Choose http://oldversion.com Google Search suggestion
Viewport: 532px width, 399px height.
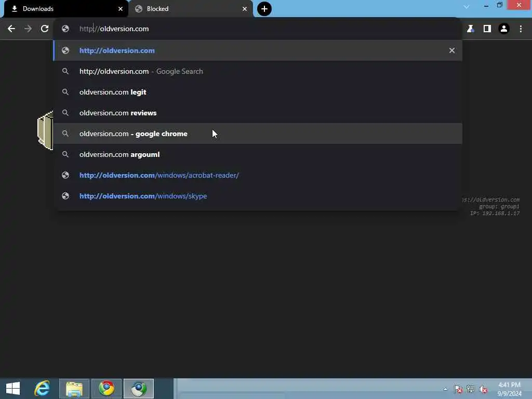click(x=258, y=71)
